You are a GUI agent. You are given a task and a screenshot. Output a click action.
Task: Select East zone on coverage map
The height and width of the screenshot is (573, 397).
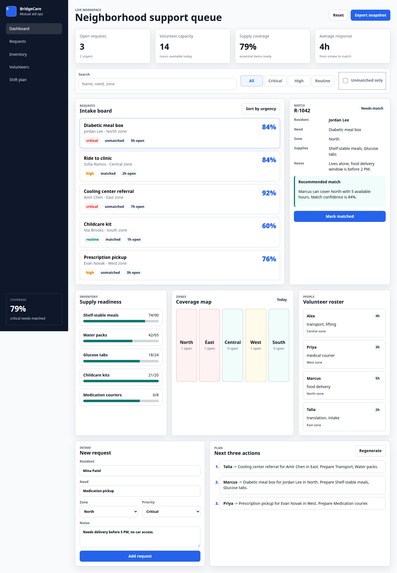click(209, 345)
